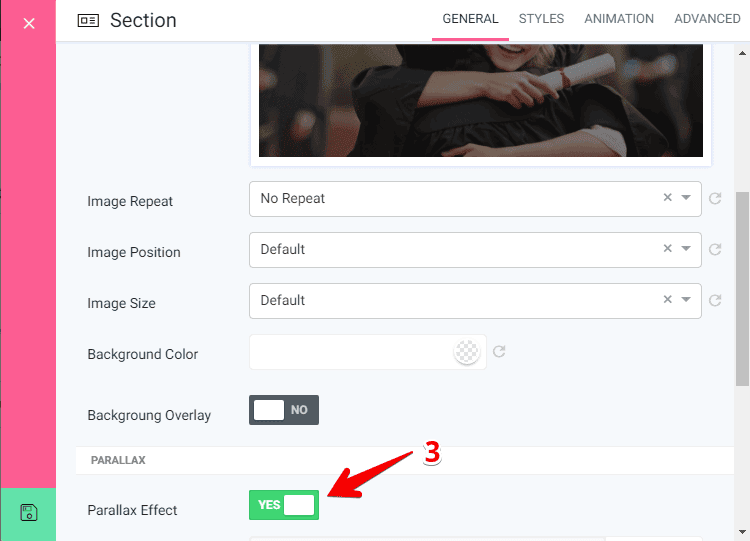The image size is (750, 541).
Task: Click the background image preview thumbnail
Action: pyautogui.click(x=480, y=100)
